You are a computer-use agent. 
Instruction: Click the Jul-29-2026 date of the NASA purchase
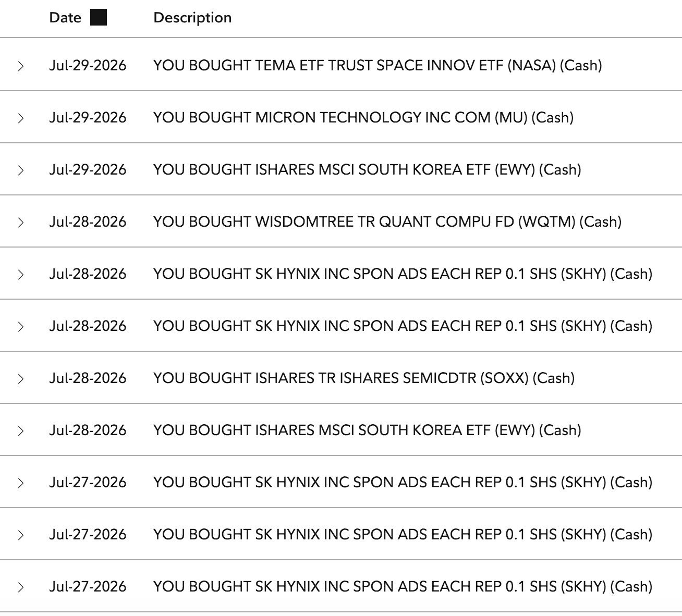click(88, 66)
